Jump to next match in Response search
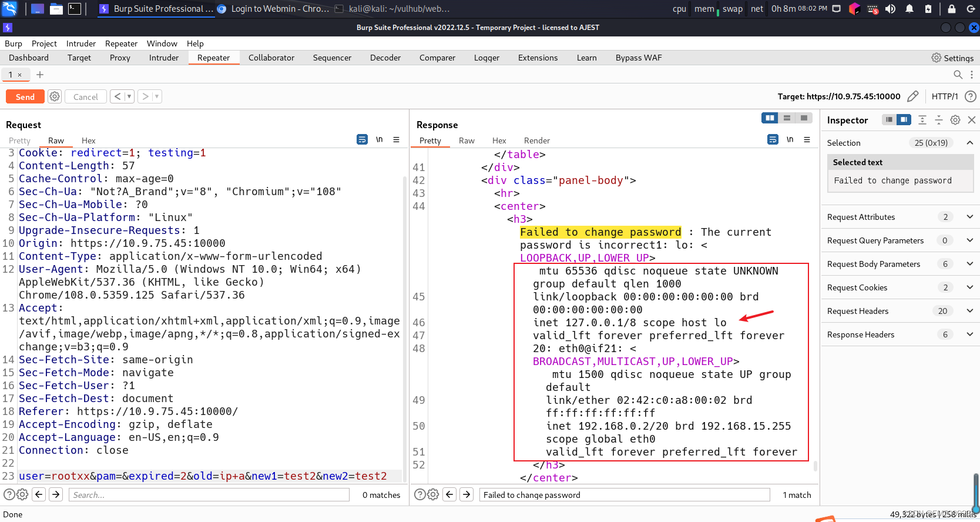Image resolution: width=980 pixels, height=522 pixels. 466,494
